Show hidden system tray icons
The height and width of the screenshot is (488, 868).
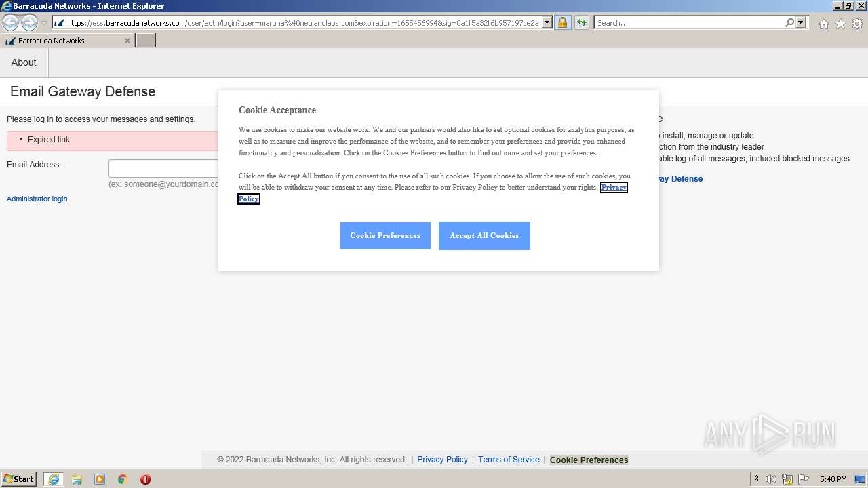point(757,479)
